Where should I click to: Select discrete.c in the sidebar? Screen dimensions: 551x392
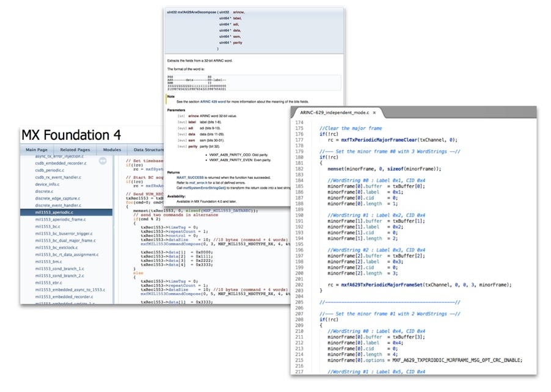coord(44,192)
